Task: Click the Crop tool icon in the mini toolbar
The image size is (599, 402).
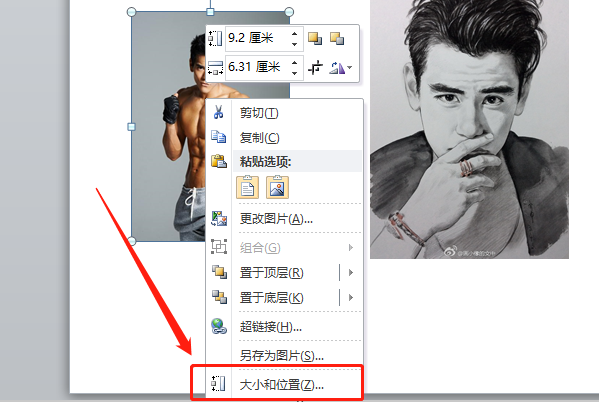Action: click(x=315, y=68)
